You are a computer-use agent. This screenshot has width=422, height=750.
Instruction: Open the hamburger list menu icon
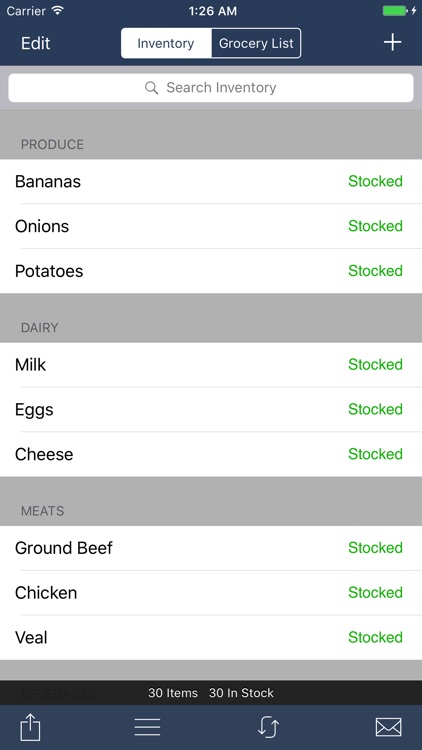click(147, 727)
